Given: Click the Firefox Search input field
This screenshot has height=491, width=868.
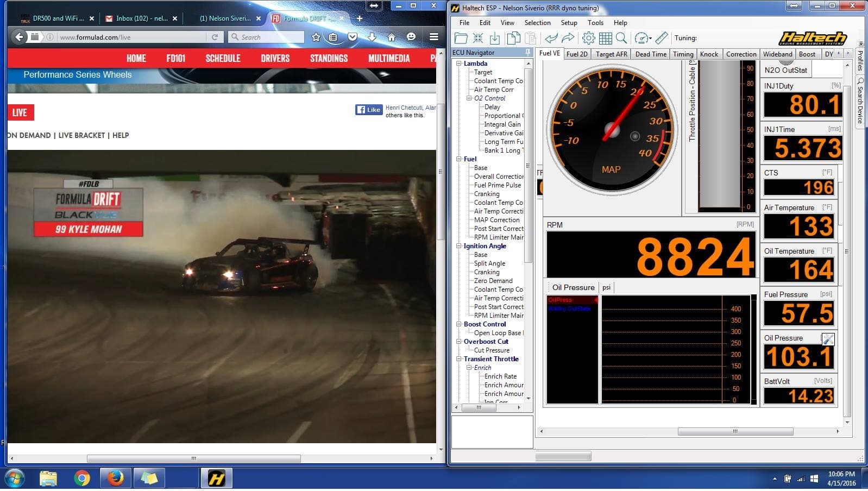Looking at the screenshot, I should (266, 37).
